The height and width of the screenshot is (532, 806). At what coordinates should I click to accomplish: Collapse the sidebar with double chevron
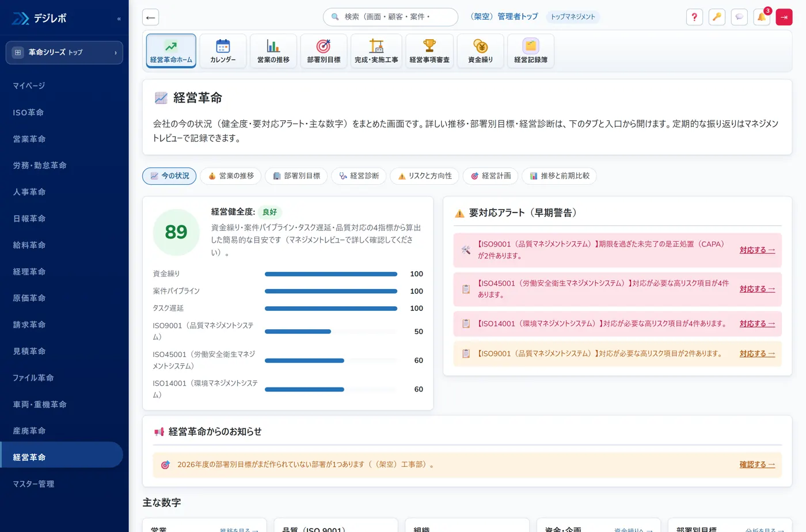tap(119, 19)
